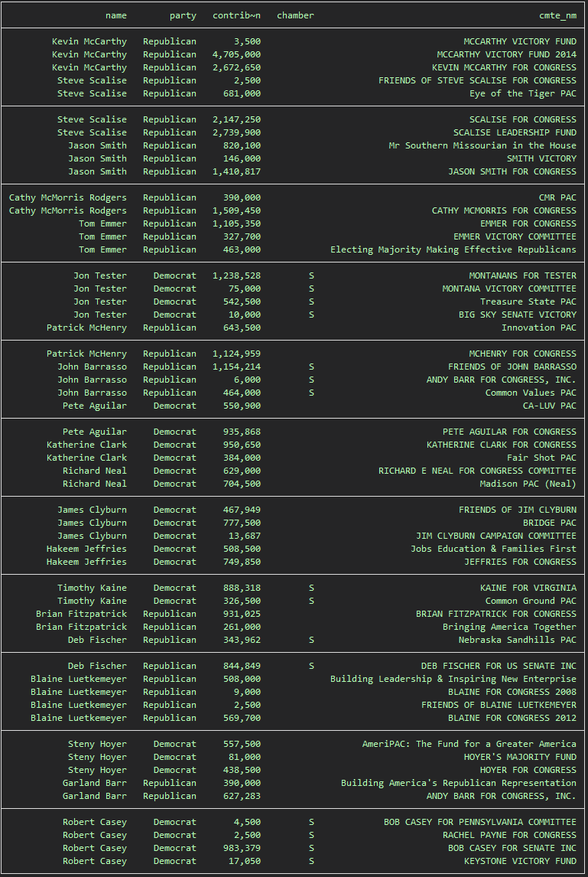Image resolution: width=588 pixels, height=877 pixels.
Task: Click 'PETE AGUILAR FOR CONGRESS' cell
Action: coord(509,432)
